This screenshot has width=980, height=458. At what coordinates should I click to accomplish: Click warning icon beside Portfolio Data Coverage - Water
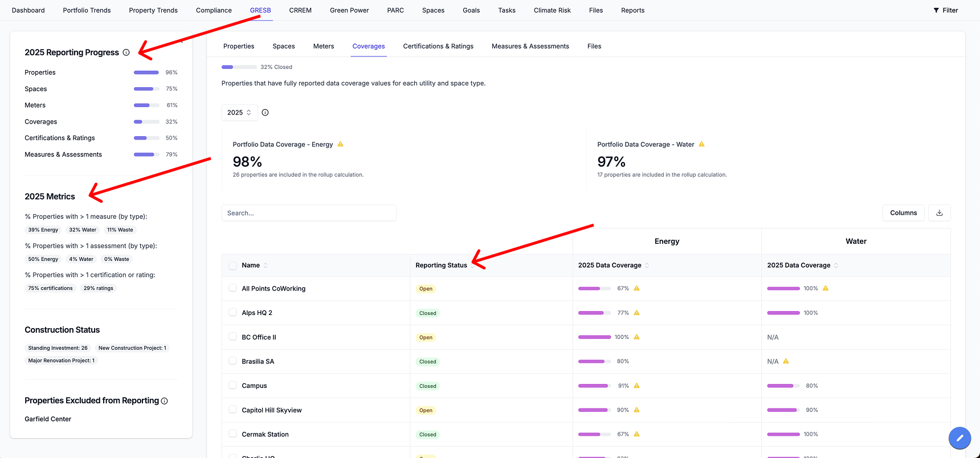[x=701, y=144]
